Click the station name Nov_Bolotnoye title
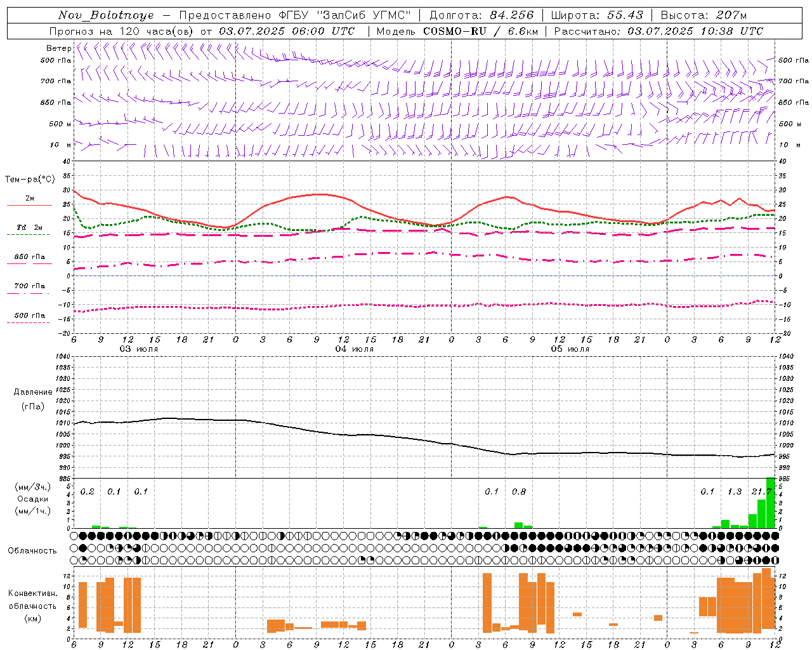This screenshot has width=812, height=650. [106, 15]
